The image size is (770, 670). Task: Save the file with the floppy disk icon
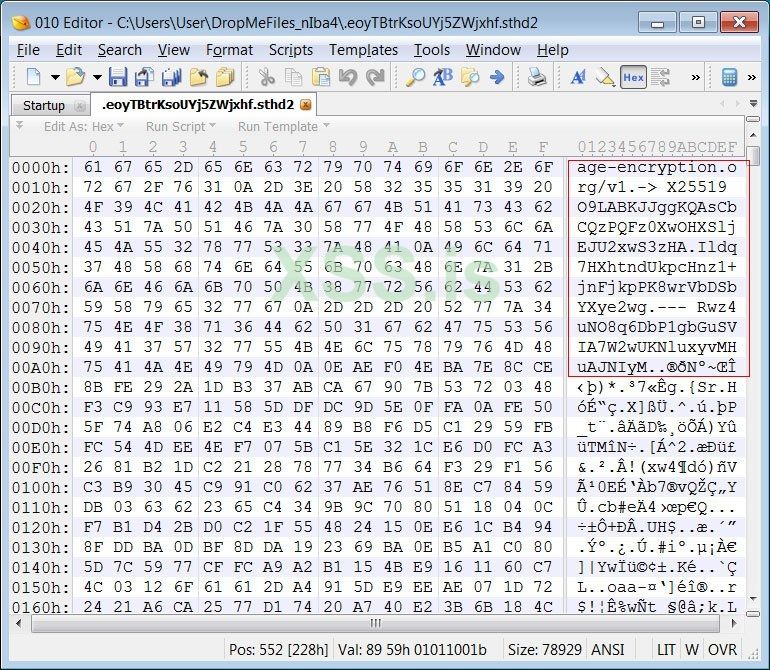pos(118,77)
